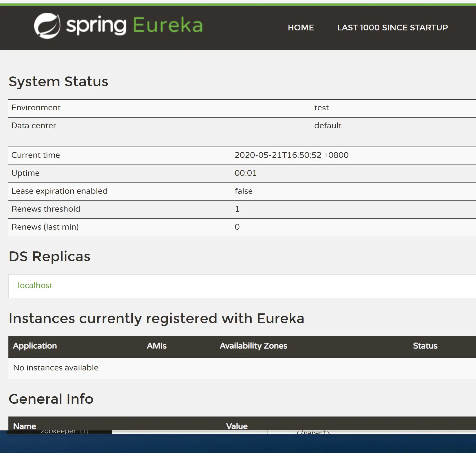Image resolution: width=476 pixels, height=453 pixels.
Task: Select the Data center row label
Action: pos(34,126)
